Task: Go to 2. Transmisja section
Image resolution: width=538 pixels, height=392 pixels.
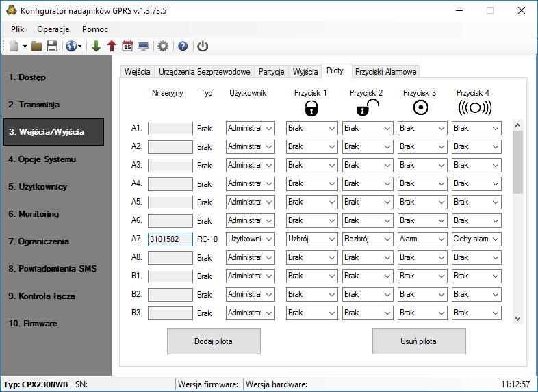Action: (x=34, y=105)
